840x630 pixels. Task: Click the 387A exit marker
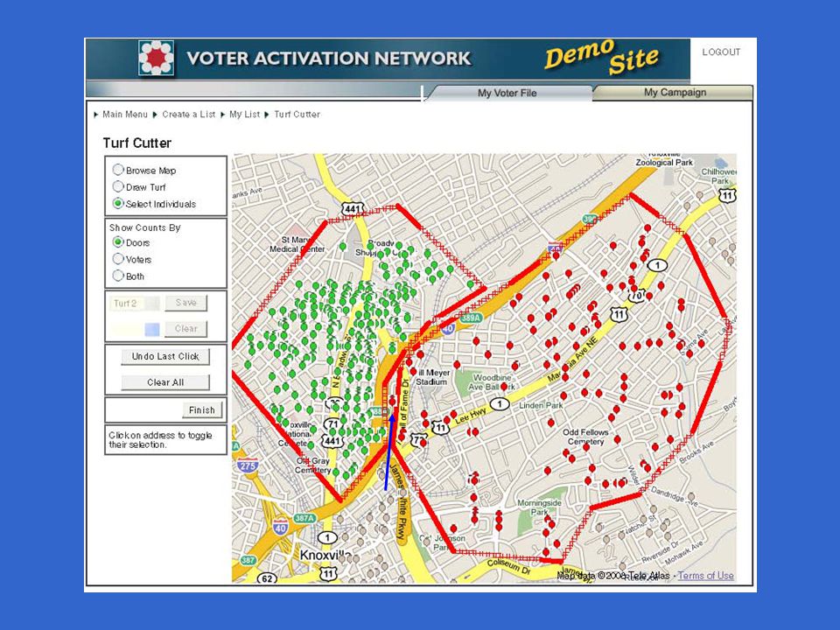pos(304,518)
